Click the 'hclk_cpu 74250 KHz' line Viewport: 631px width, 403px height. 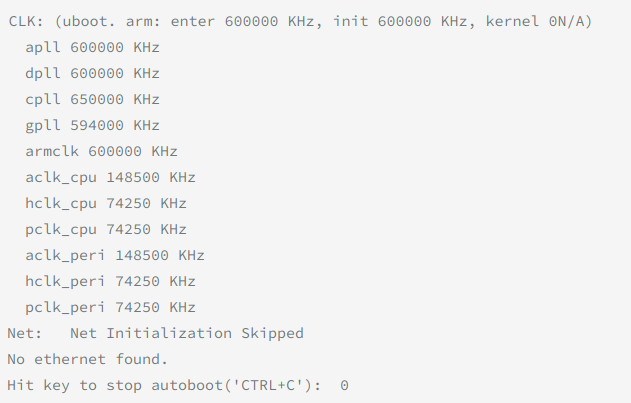pyautogui.click(x=106, y=203)
